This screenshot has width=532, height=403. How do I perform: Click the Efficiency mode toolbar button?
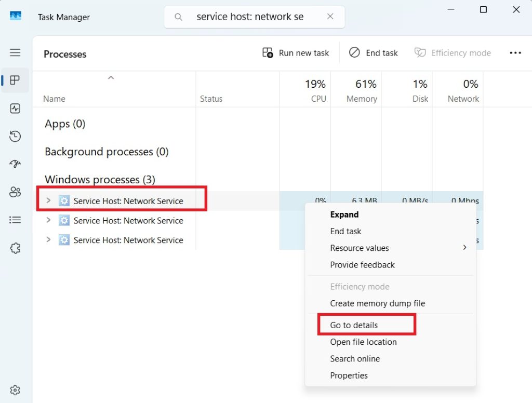tap(453, 53)
